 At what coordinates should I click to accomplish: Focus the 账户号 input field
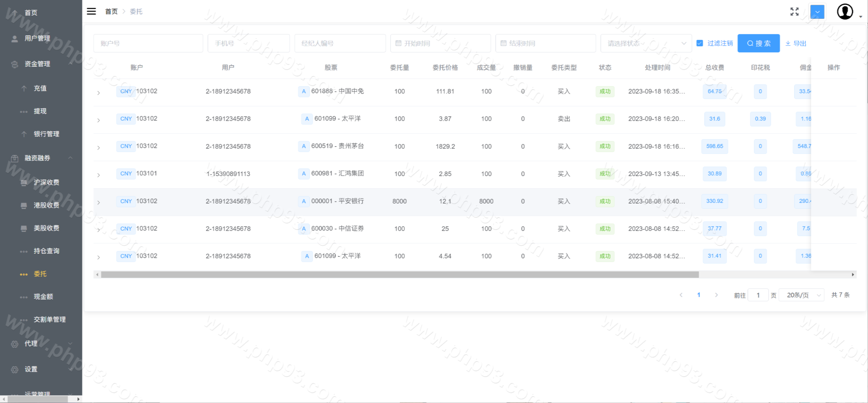(x=148, y=43)
